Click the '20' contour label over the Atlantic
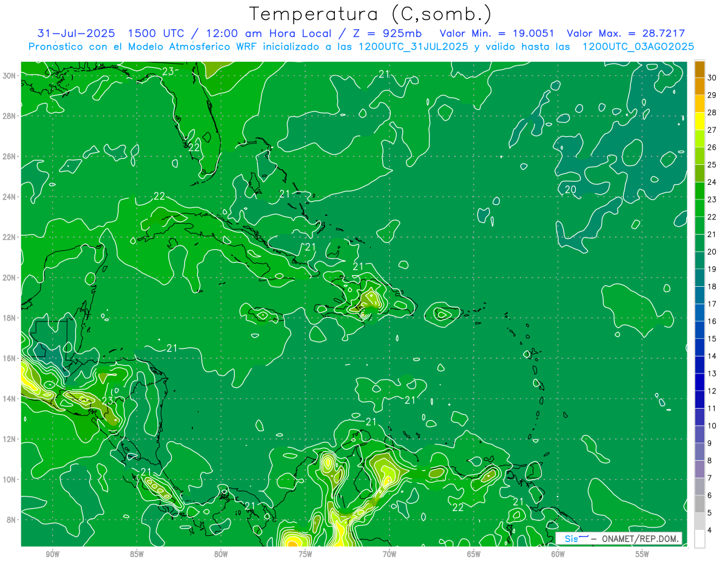This screenshot has height=562, width=728. point(570,190)
